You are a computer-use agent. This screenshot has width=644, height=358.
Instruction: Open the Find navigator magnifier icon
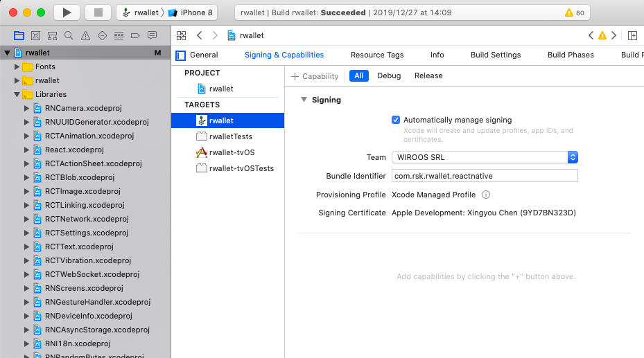69,36
